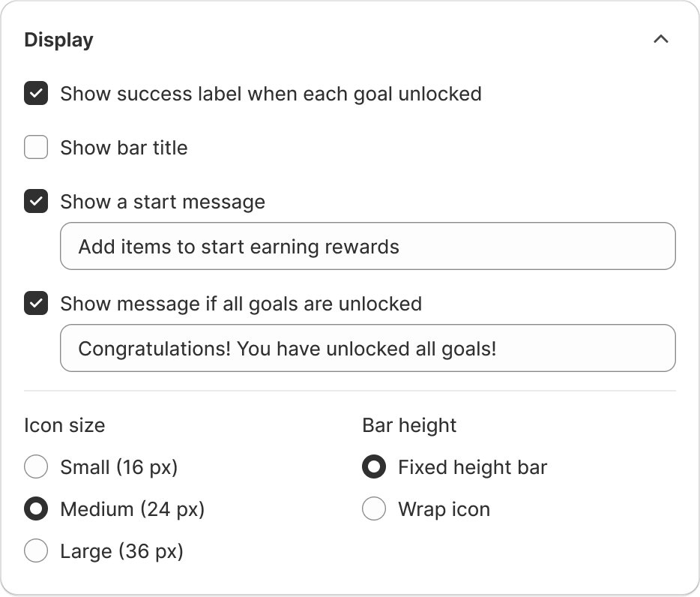Click the 'Wrap icon' text label
700x597 pixels.
(444, 509)
